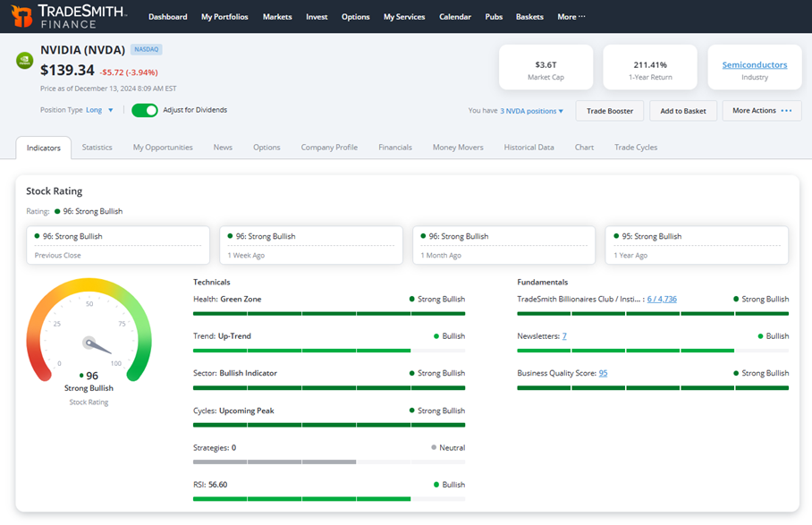Switch to the Statistics tab
This screenshot has height=525, width=812.
pos(97,148)
